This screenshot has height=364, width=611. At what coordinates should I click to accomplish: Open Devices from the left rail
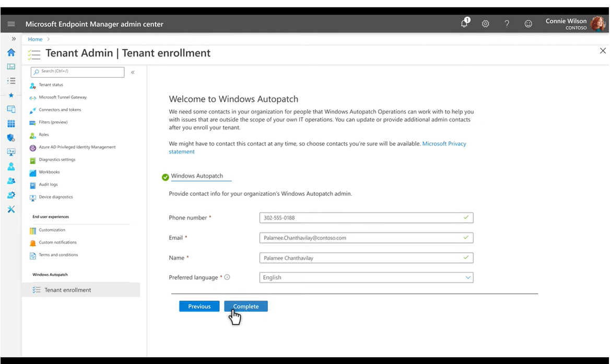[11, 109]
